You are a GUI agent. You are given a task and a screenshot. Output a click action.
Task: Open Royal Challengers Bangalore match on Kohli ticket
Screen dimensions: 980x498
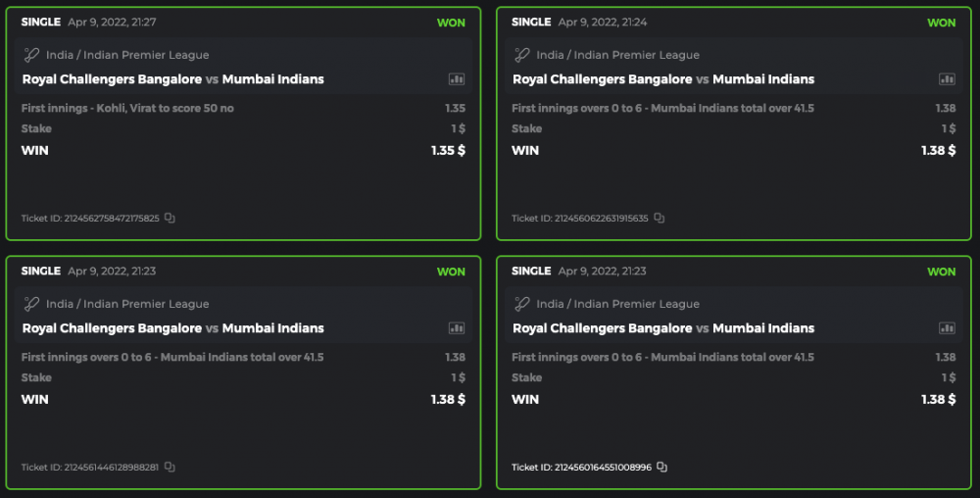tap(172, 79)
